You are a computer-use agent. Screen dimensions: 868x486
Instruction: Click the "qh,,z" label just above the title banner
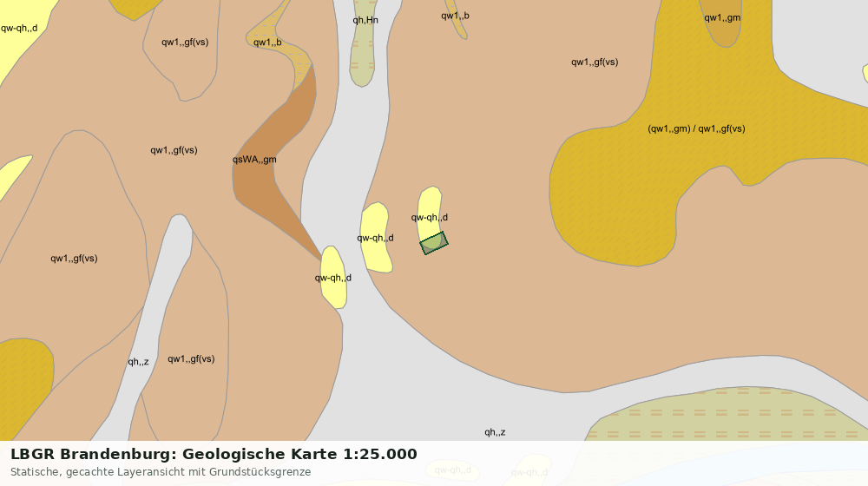(495, 432)
